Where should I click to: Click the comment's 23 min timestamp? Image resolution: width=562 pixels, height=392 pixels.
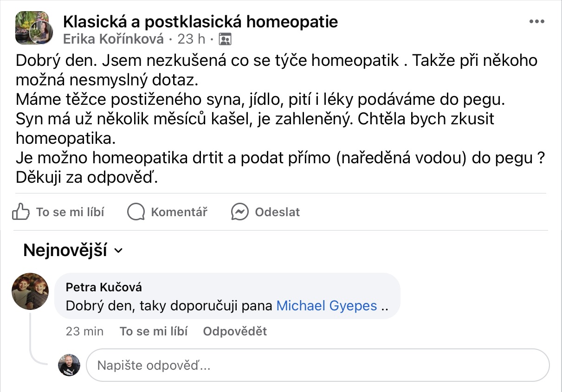[85, 331]
